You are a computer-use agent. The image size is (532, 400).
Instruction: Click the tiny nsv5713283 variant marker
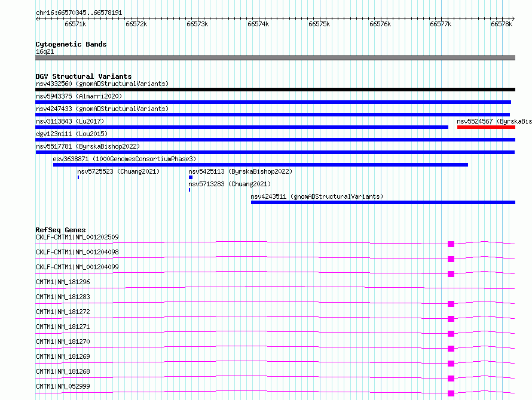pos(189,190)
